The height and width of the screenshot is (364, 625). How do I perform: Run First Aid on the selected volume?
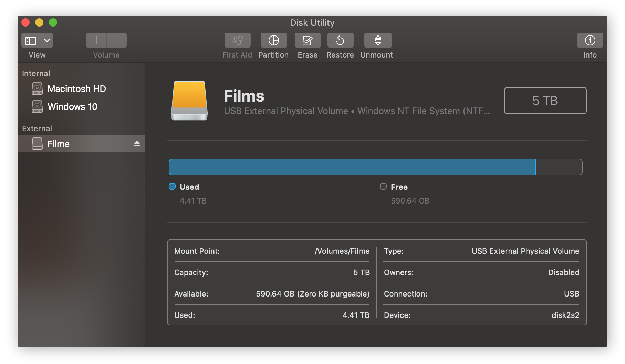coord(237,40)
